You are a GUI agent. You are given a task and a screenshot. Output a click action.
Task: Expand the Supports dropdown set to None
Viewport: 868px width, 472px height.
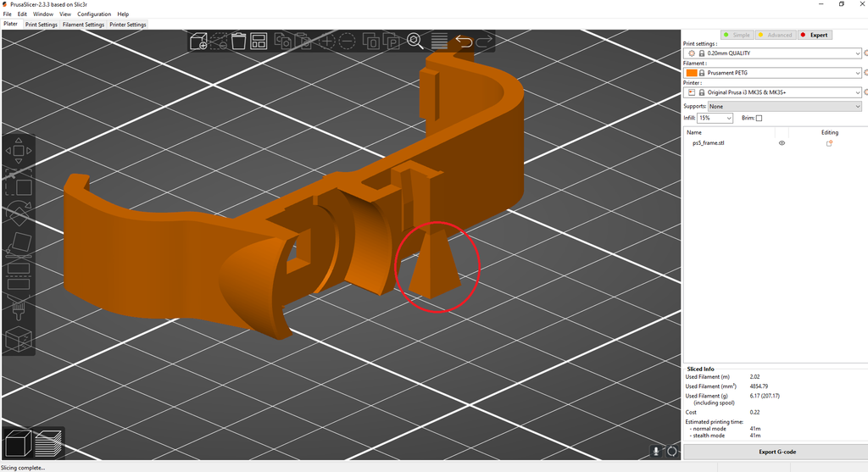pyautogui.click(x=784, y=107)
